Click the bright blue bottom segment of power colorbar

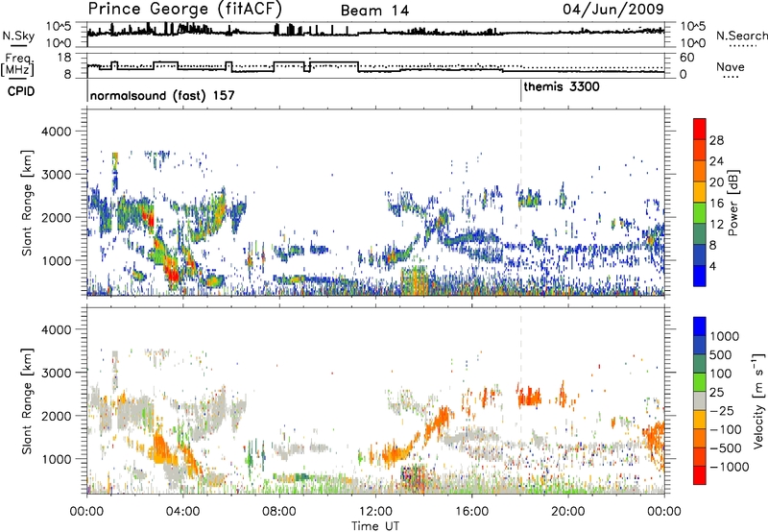(700, 277)
